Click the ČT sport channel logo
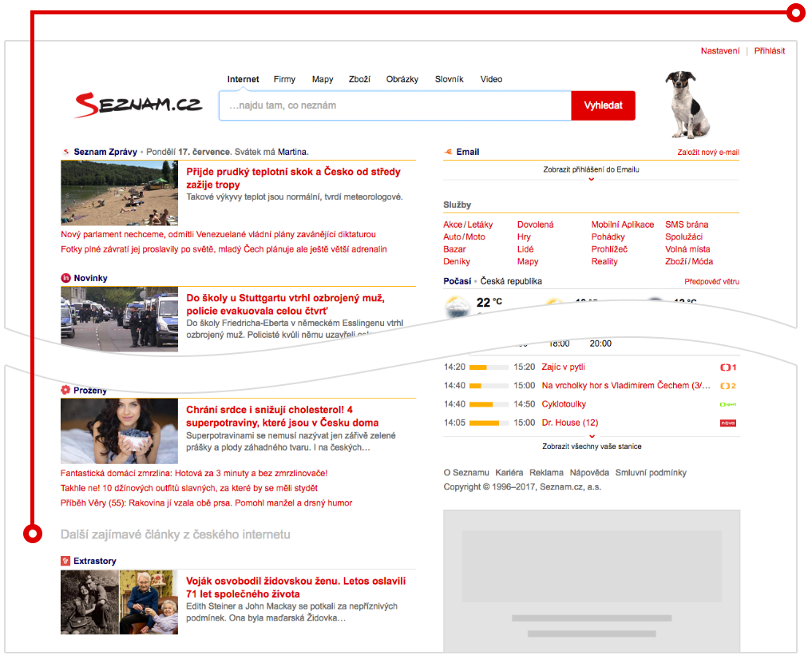 [728, 404]
